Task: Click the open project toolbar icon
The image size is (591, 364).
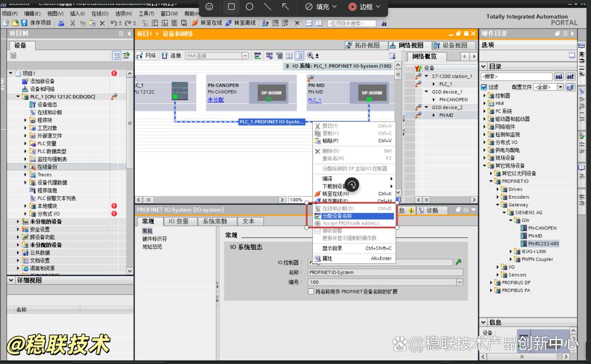Action: click(x=14, y=23)
